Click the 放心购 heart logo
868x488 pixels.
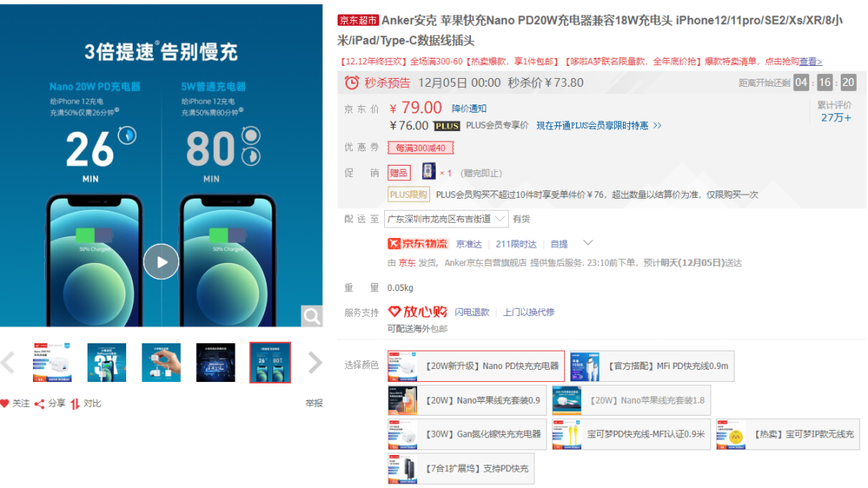417,312
